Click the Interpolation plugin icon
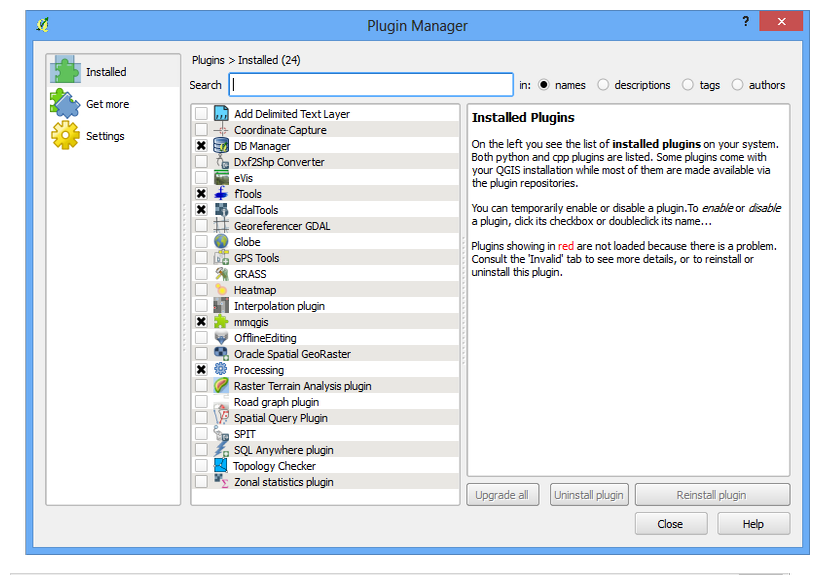 221,306
